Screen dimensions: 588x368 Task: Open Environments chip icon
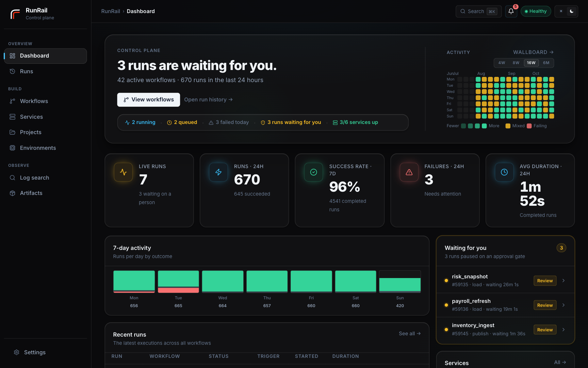tap(12, 148)
